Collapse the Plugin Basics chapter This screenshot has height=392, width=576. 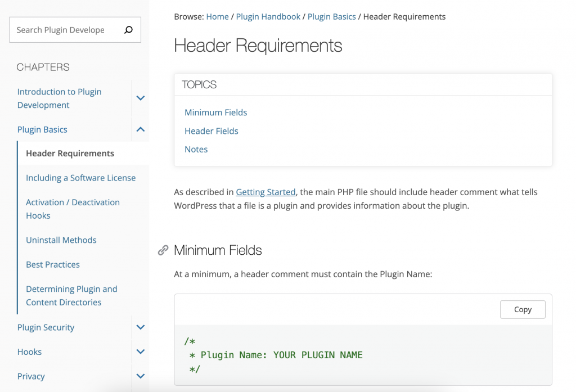coord(141,129)
